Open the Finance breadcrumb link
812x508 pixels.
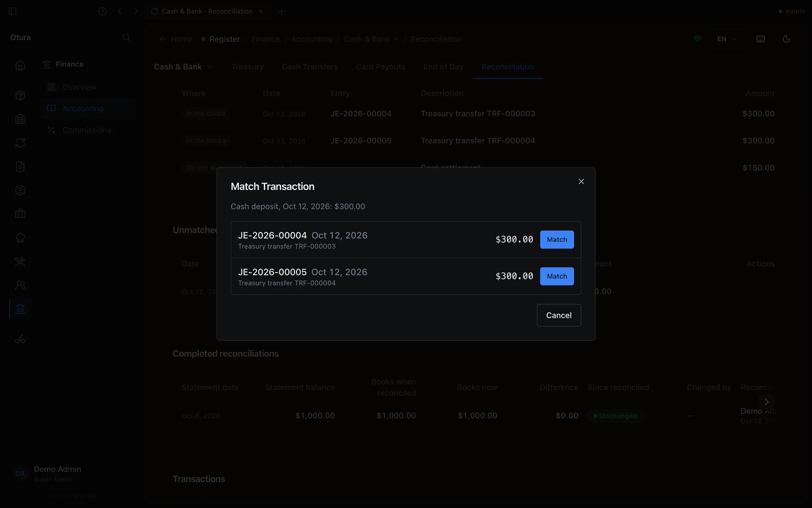coord(265,39)
